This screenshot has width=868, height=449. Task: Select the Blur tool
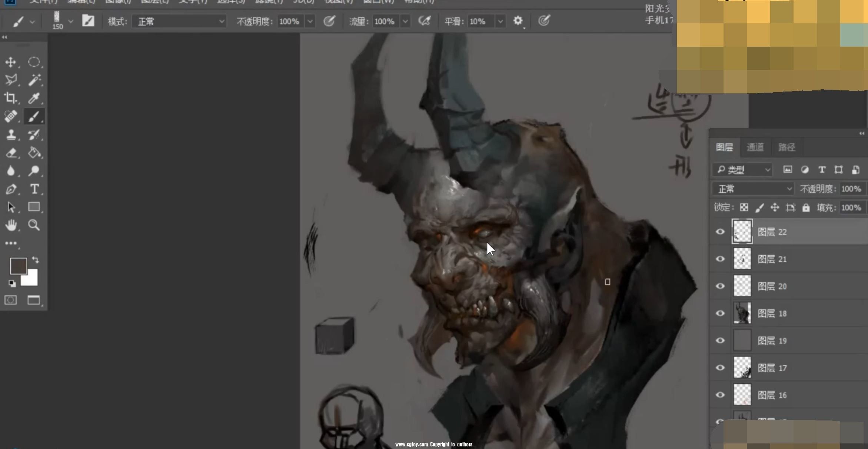11,171
